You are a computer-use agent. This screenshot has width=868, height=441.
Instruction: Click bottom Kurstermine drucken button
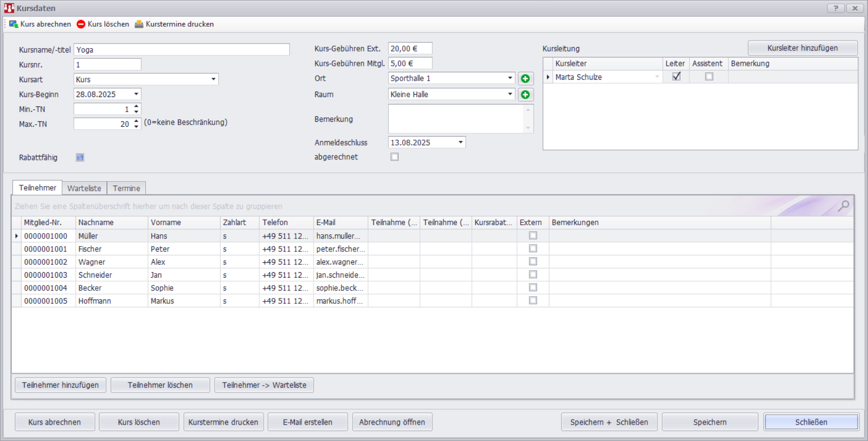224,422
